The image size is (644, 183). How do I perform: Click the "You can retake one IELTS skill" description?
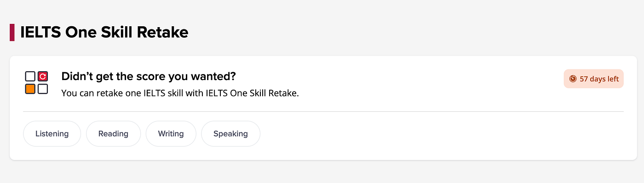pyautogui.click(x=180, y=93)
